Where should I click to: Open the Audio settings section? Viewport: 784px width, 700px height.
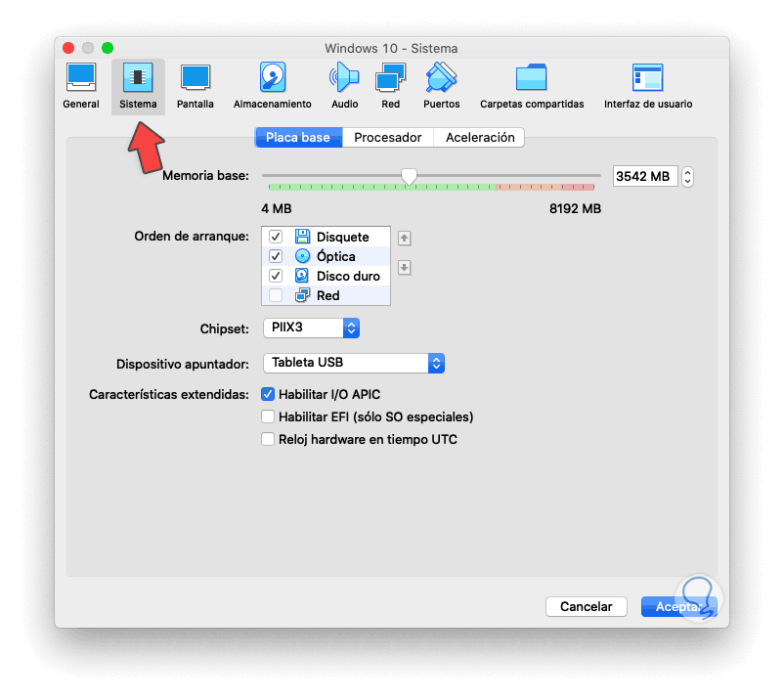(344, 86)
